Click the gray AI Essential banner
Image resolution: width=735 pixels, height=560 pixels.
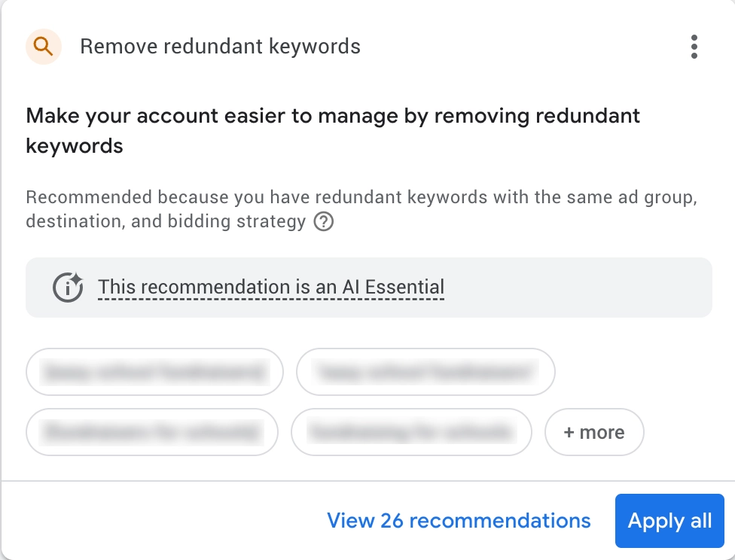[369, 287]
